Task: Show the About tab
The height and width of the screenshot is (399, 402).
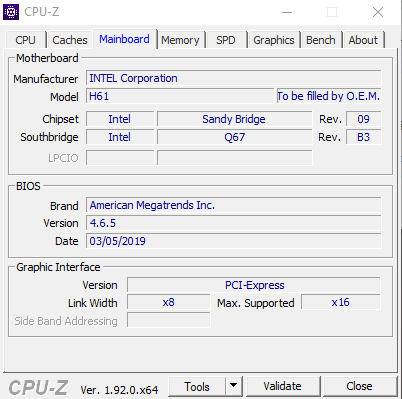Action: point(363,40)
